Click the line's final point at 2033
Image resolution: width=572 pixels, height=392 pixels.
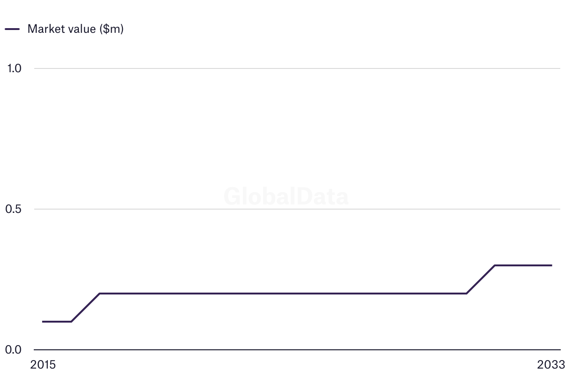(551, 265)
